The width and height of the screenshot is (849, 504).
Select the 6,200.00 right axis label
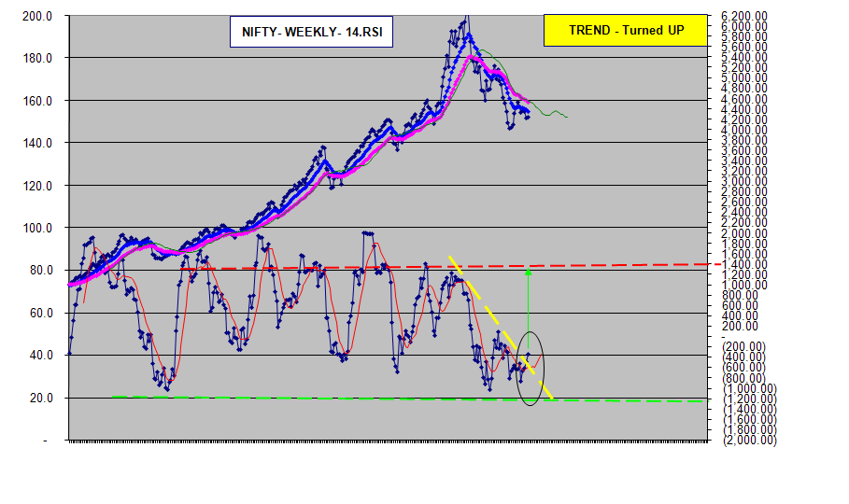point(744,16)
